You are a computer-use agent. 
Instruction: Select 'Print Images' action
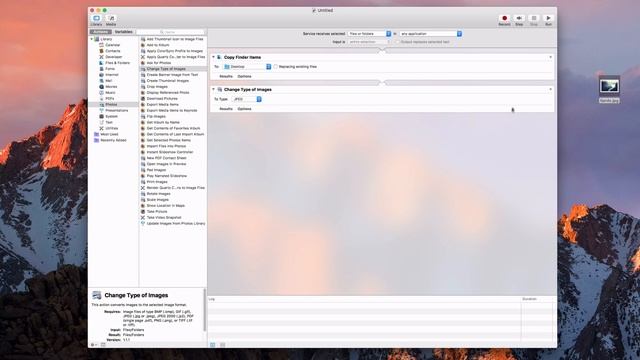coord(157,182)
